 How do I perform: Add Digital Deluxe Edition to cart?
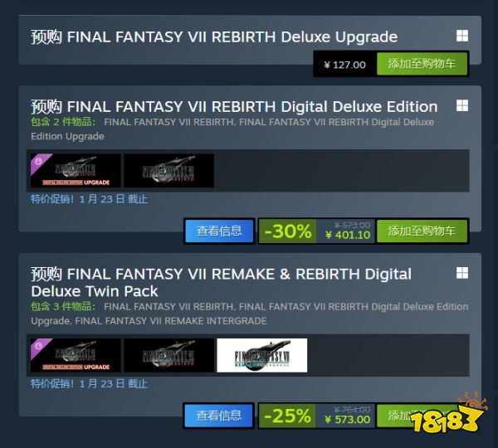[x=422, y=231]
